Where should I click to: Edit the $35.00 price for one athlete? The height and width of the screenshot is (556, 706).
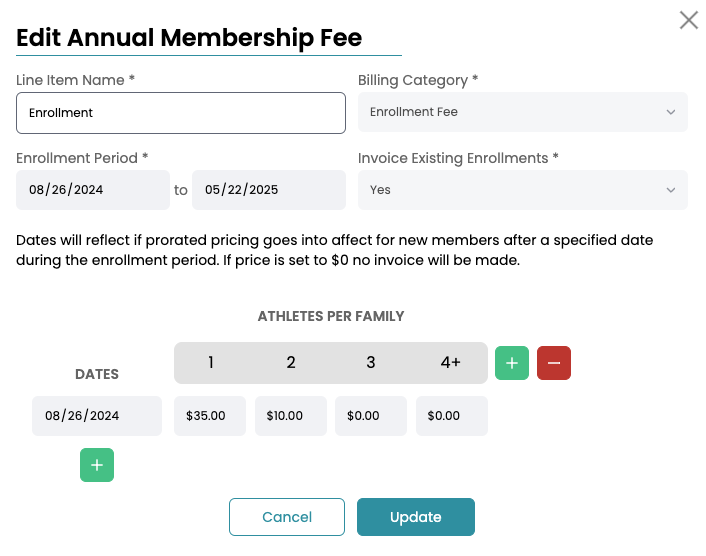point(210,416)
